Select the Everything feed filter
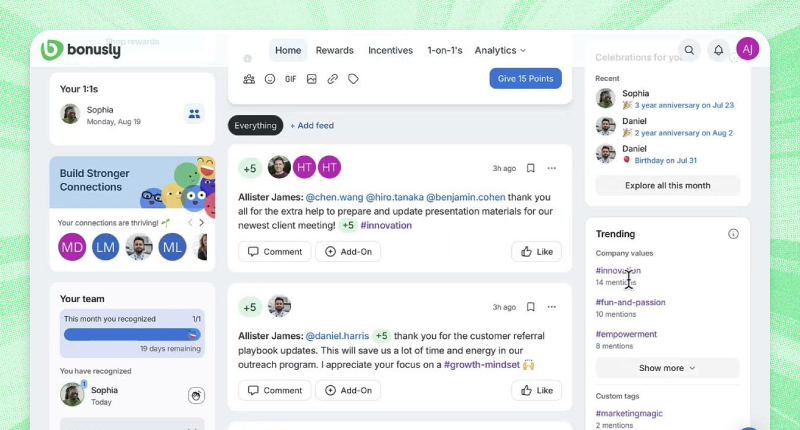Image resolution: width=800 pixels, height=430 pixels. coord(255,125)
